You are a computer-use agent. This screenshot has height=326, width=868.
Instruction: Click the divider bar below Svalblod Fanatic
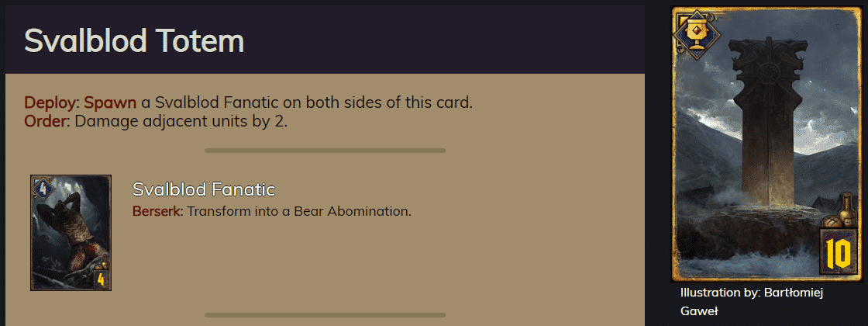point(325,315)
